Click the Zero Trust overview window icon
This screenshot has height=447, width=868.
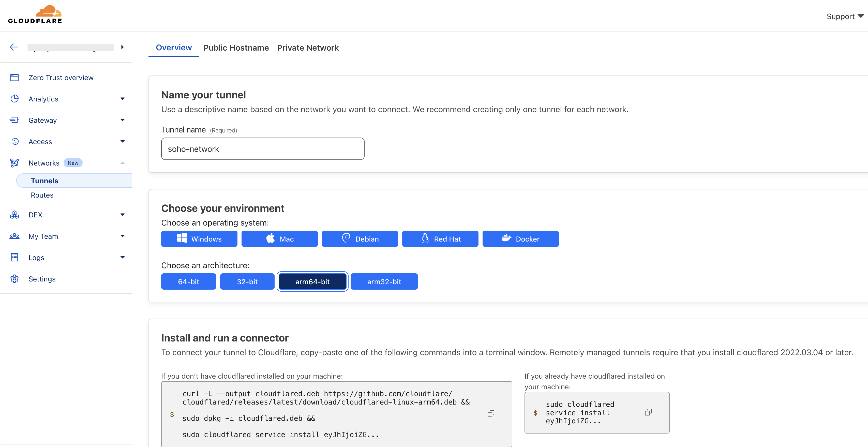(14, 78)
